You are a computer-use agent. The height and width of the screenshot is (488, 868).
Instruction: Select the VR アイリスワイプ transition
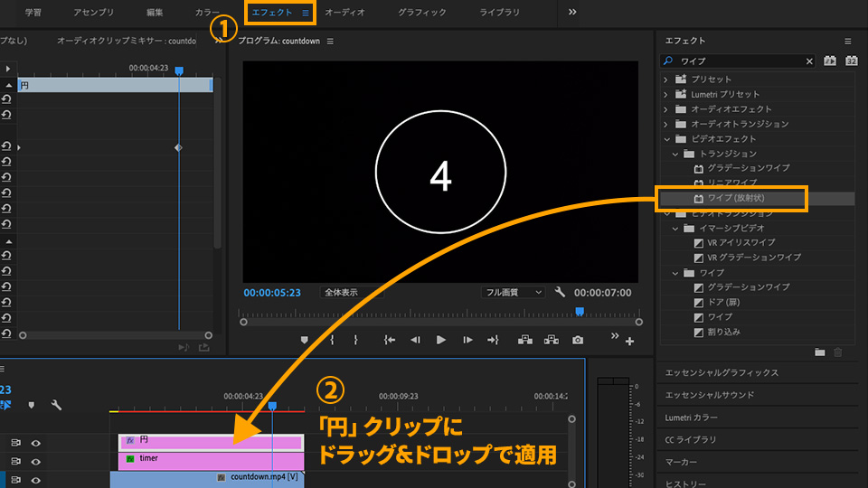pos(741,242)
